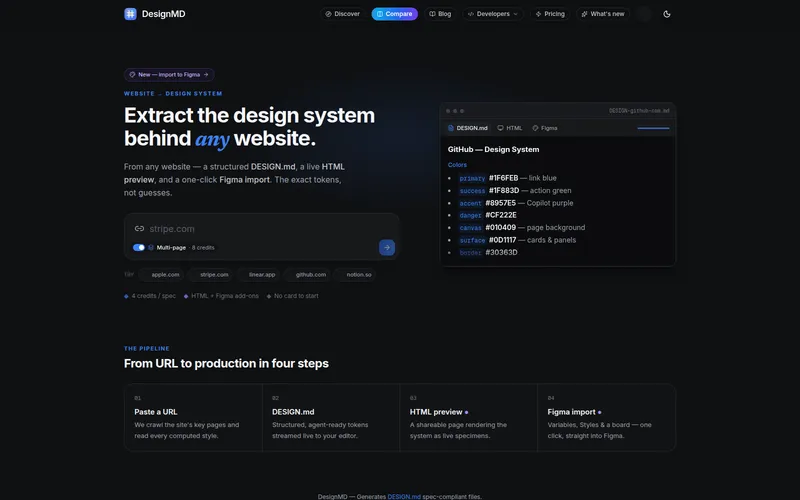Image resolution: width=800 pixels, height=500 pixels.
Task: Click the HTML preview step card
Action: click(x=469, y=418)
